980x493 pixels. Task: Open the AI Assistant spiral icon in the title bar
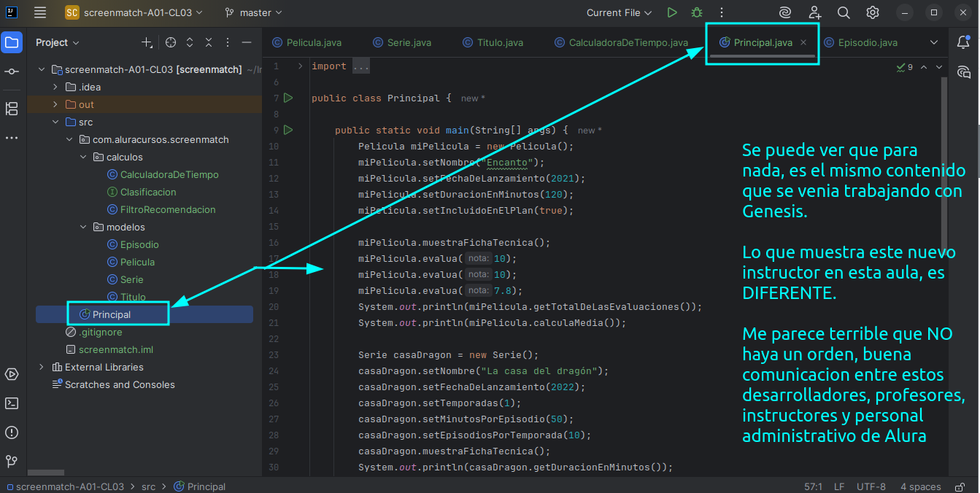click(x=785, y=12)
